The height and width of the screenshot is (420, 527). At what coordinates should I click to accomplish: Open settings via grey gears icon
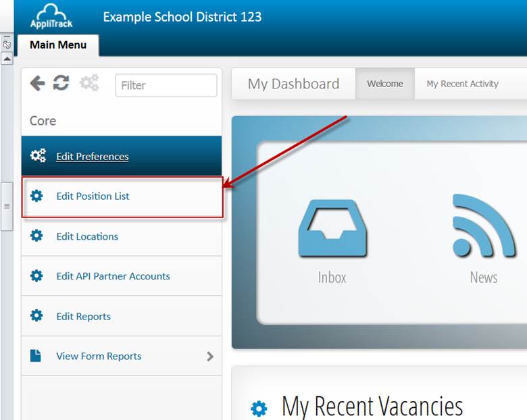coord(89,82)
